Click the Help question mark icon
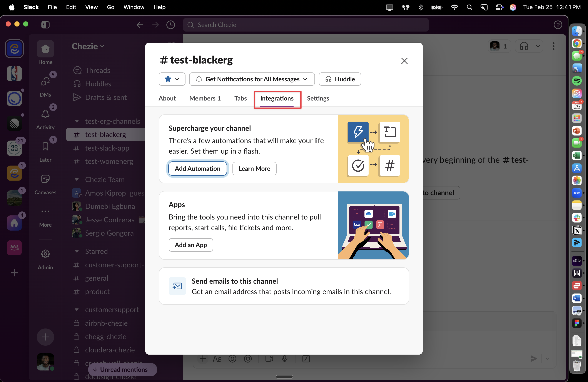588x382 pixels. (558, 25)
